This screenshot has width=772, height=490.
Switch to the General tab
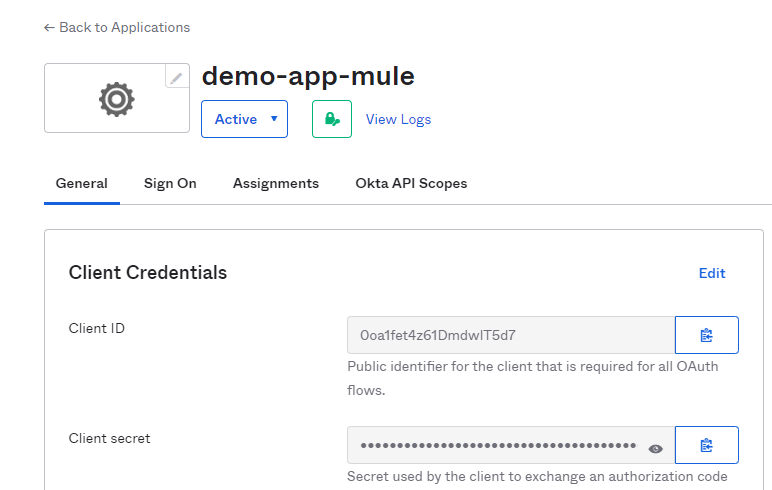(x=82, y=183)
